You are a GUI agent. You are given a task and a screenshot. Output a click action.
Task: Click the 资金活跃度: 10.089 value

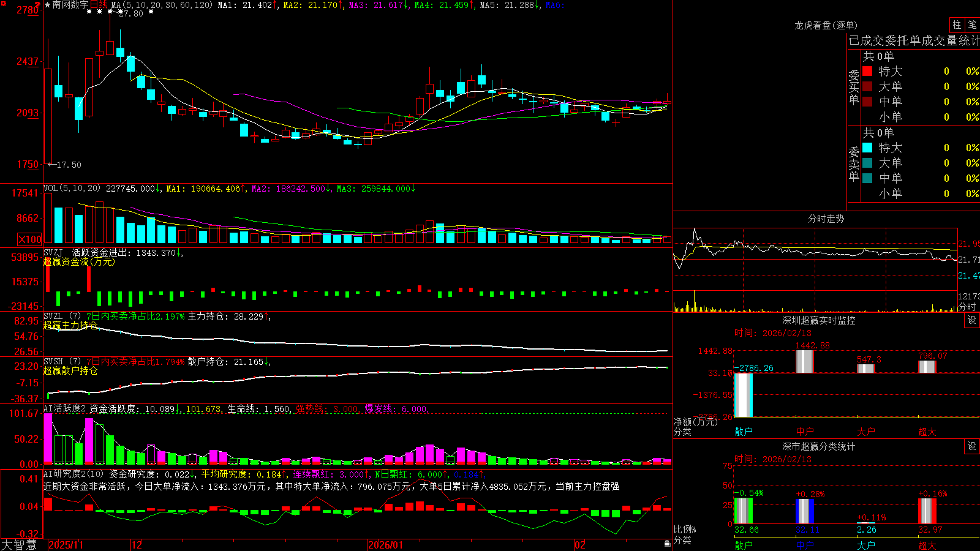point(132,408)
